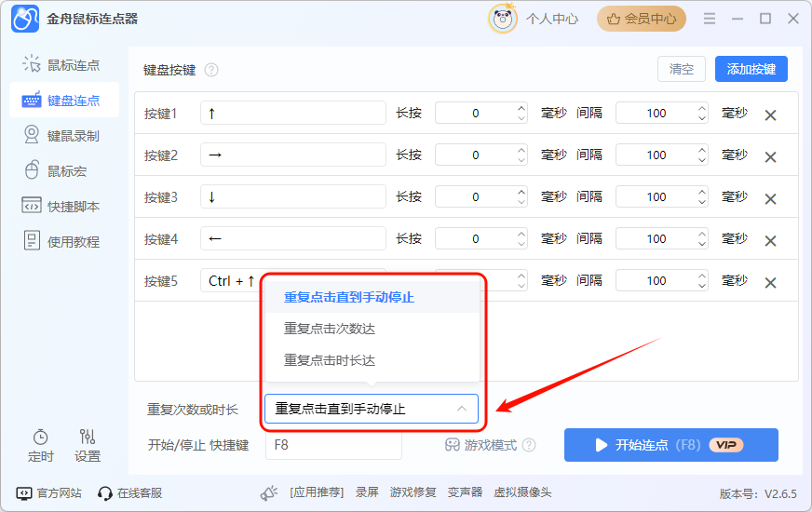Increase 按键3 间隔 value with up arrow
Viewport: 812px width, 512px height.
tap(702, 192)
